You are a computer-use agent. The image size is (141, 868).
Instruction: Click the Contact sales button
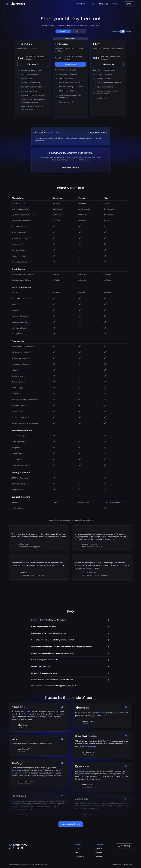[98, 132]
